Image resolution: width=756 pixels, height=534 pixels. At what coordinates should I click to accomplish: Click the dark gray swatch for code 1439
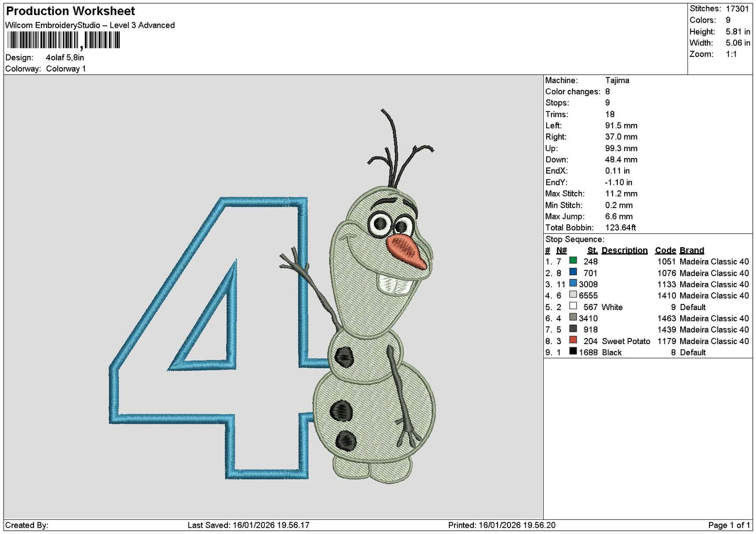click(x=573, y=329)
